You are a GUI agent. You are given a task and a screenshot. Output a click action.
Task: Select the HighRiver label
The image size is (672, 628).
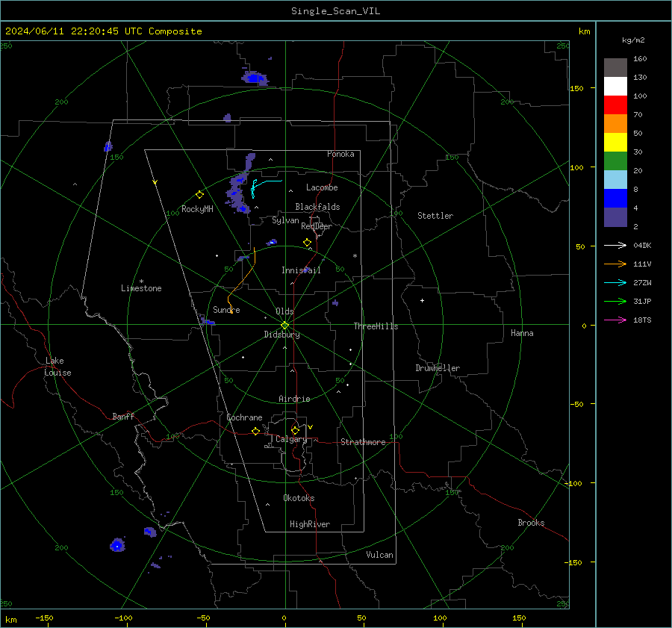(x=310, y=524)
